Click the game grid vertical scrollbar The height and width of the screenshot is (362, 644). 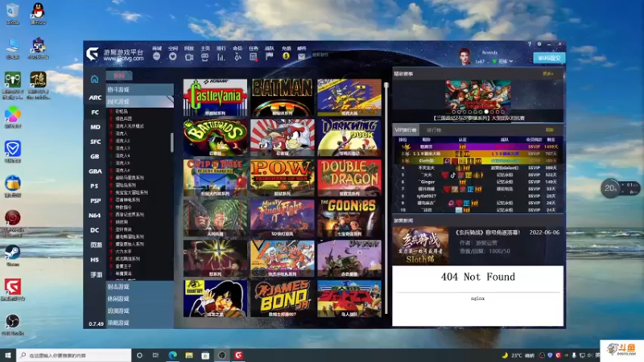point(386,197)
